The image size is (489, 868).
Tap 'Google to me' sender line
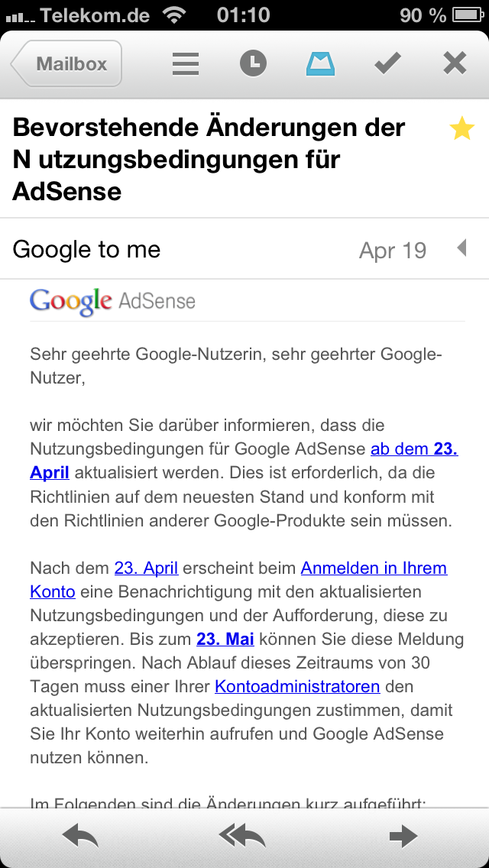pos(87,249)
